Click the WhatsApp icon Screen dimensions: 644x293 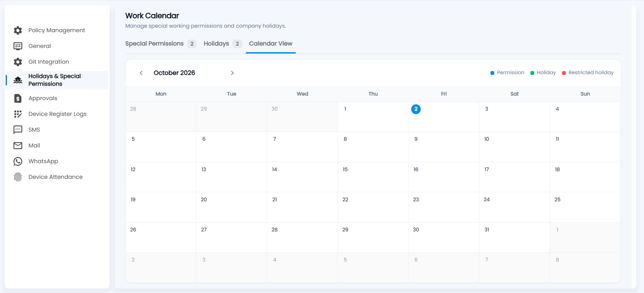click(18, 161)
